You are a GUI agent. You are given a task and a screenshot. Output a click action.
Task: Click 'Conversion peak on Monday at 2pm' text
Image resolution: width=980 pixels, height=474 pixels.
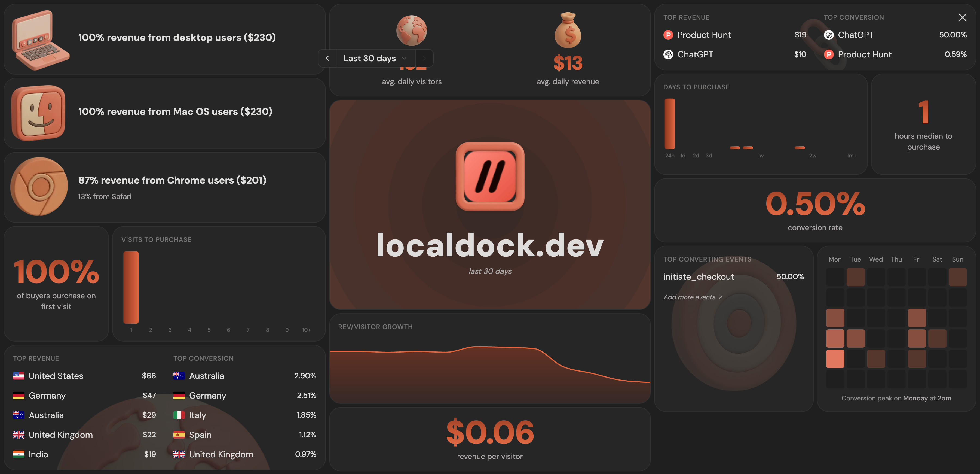[896, 399]
